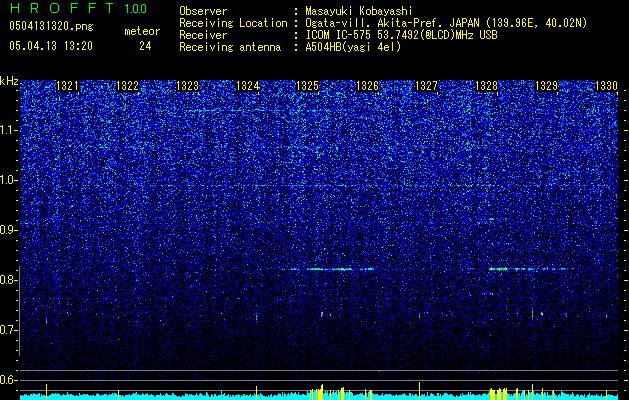The width and height of the screenshot is (629, 400).
Task: Click the Receiving Location label
Action: click(233, 23)
